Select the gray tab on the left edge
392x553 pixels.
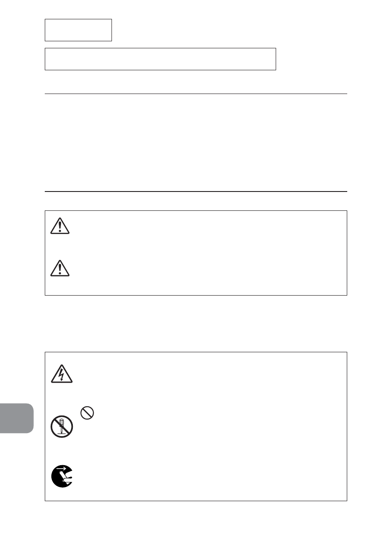(x=17, y=418)
